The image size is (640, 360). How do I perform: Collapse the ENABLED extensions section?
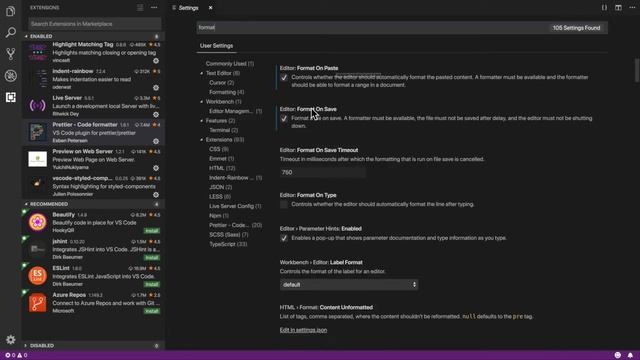93,36
